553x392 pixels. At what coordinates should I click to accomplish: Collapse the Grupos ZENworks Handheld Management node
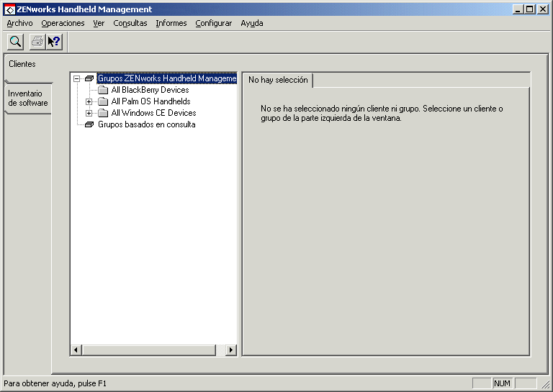point(77,78)
